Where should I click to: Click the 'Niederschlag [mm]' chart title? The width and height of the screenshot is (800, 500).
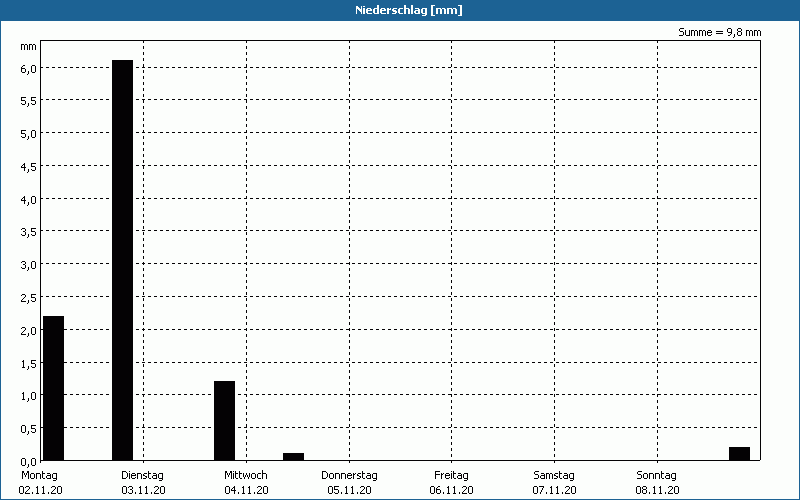409,10
